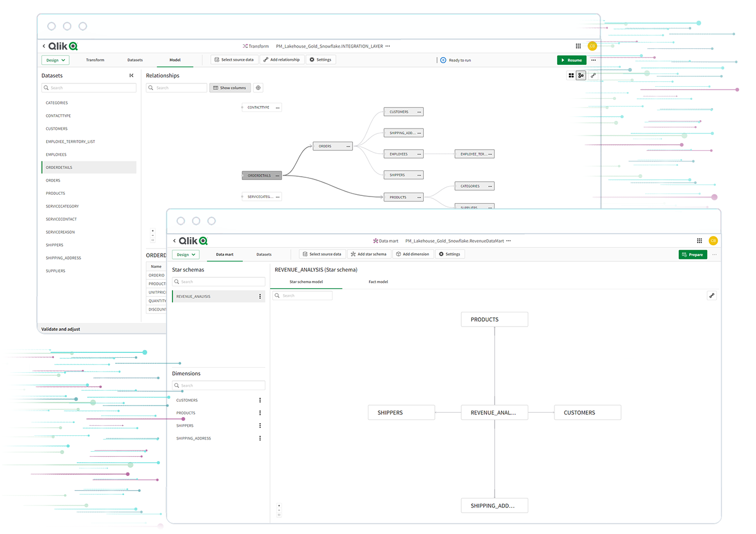Open Design dropdown in Data mart window
Image resolution: width=756 pixels, height=534 pixels.
tap(186, 255)
